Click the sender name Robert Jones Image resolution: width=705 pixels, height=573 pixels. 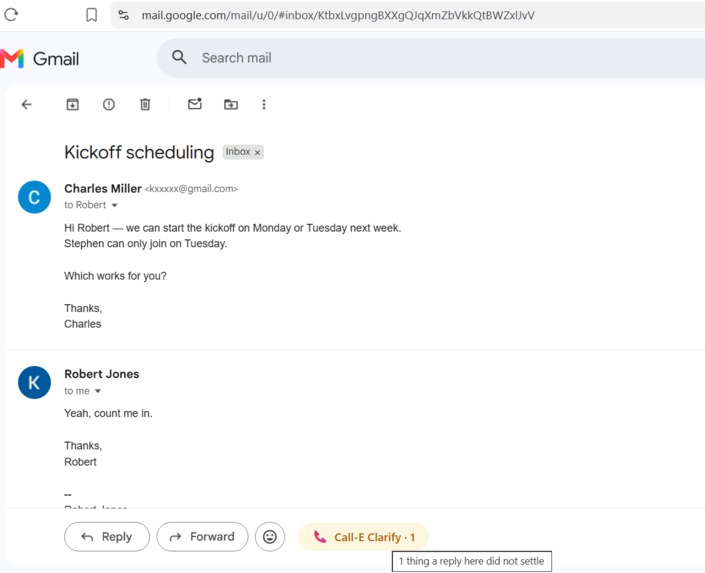click(x=102, y=374)
